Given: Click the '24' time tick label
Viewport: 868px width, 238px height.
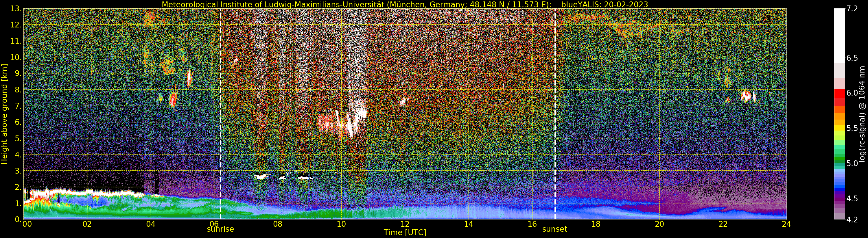Looking at the screenshot, I should (786, 224).
